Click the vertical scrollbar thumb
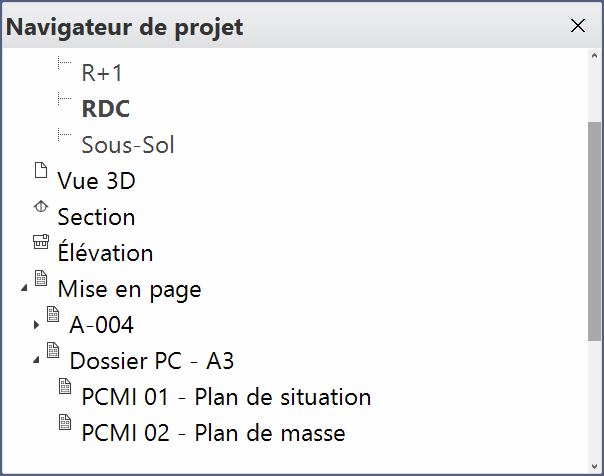The image size is (604, 476). tap(594, 232)
